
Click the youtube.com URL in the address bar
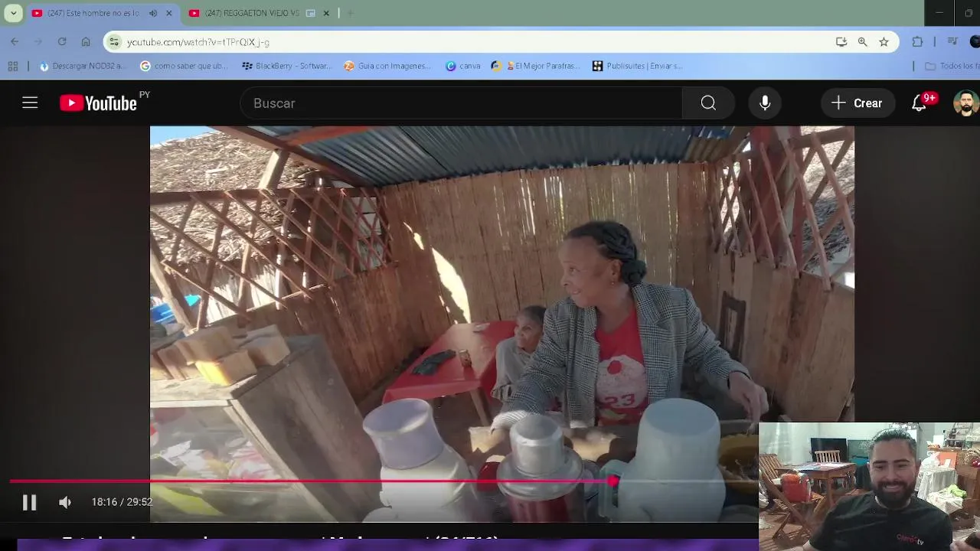click(x=198, y=42)
